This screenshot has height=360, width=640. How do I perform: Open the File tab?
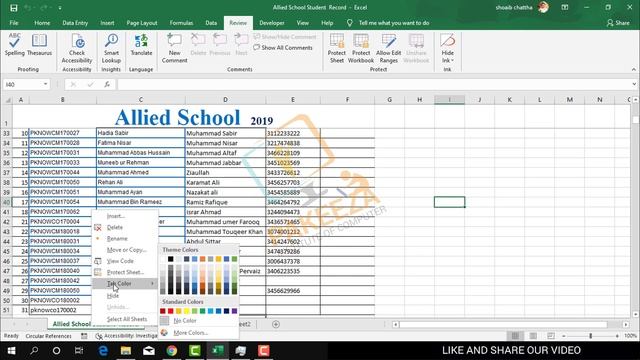(14, 23)
